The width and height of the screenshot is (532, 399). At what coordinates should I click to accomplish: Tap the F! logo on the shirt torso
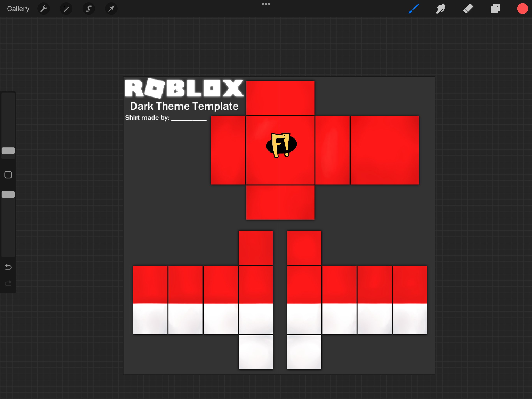281,145
